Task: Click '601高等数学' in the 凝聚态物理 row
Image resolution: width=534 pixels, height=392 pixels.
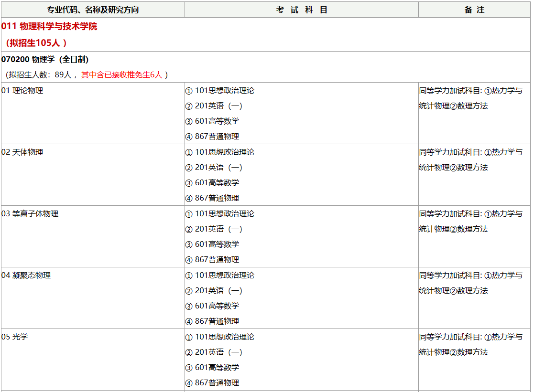Action: pyautogui.click(x=217, y=306)
